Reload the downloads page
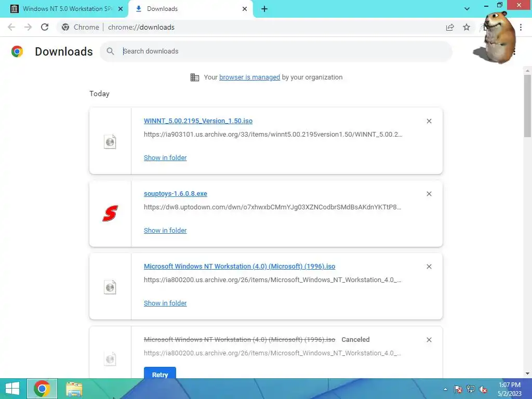Viewport: 532px width, 399px height. (x=45, y=27)
